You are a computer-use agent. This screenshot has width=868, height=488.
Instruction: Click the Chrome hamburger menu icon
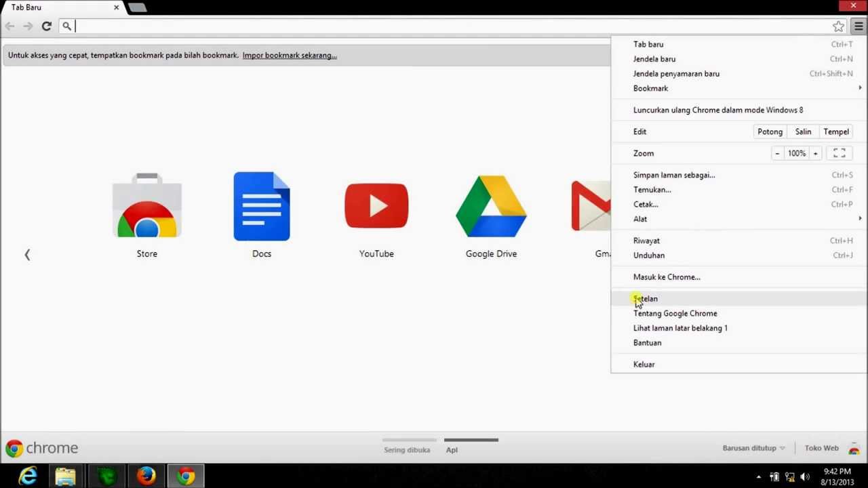[859, 26]
